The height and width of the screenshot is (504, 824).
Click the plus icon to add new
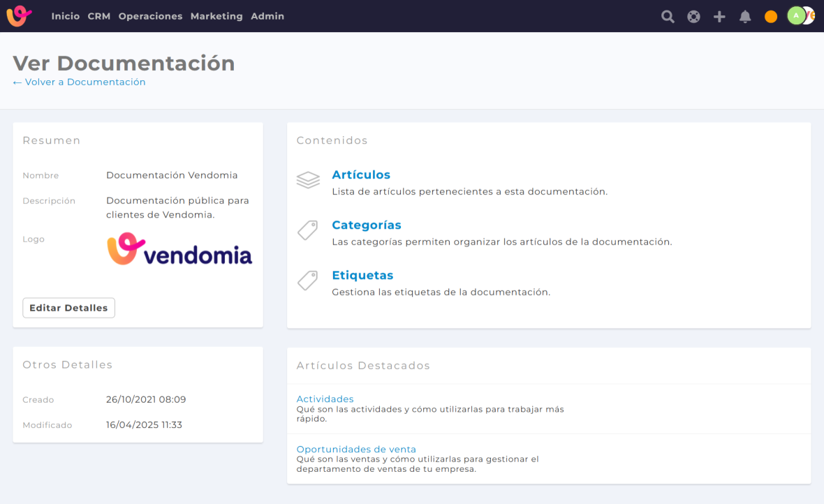pyautogui.click(x=719, y=17)
